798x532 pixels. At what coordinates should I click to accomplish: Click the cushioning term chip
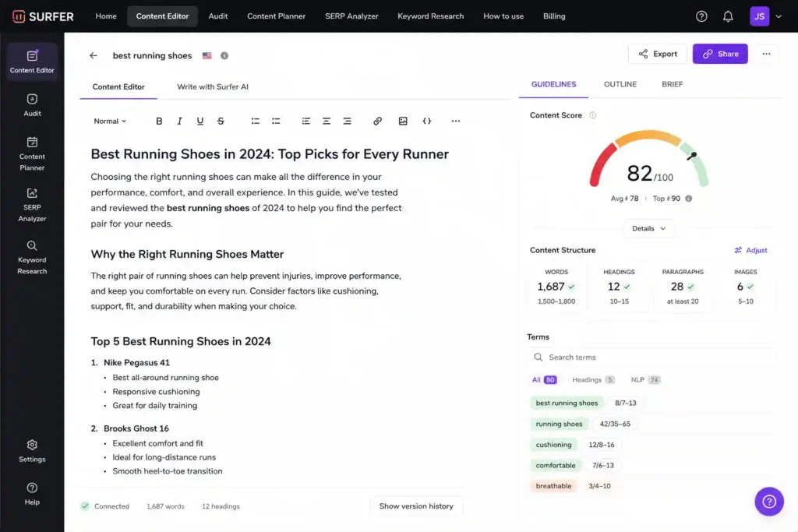[553, 445]
